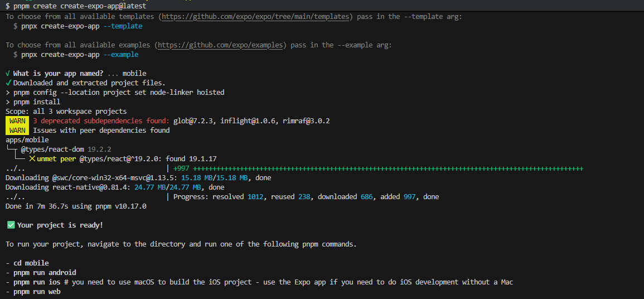Click the '- cd mobile' command line
Viewport: 644px width, 299px height.
(27, 263)
